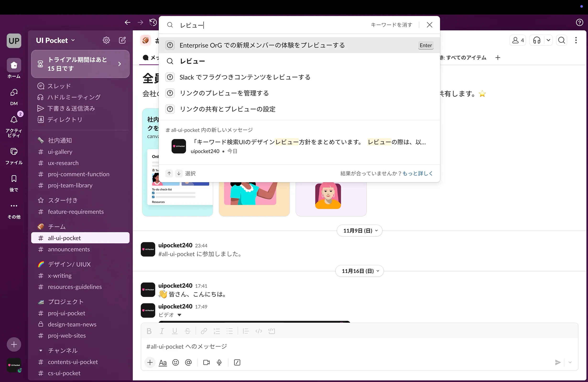Viewport: 588px width, 382px height.
Task: Search in channel with magnifier icon
Action: (x=561, y=40)
